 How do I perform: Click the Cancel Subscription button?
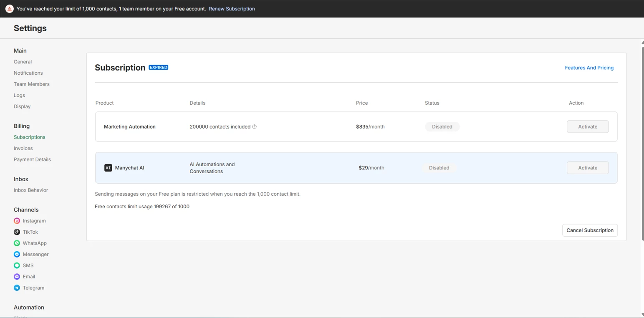point(590,230)
